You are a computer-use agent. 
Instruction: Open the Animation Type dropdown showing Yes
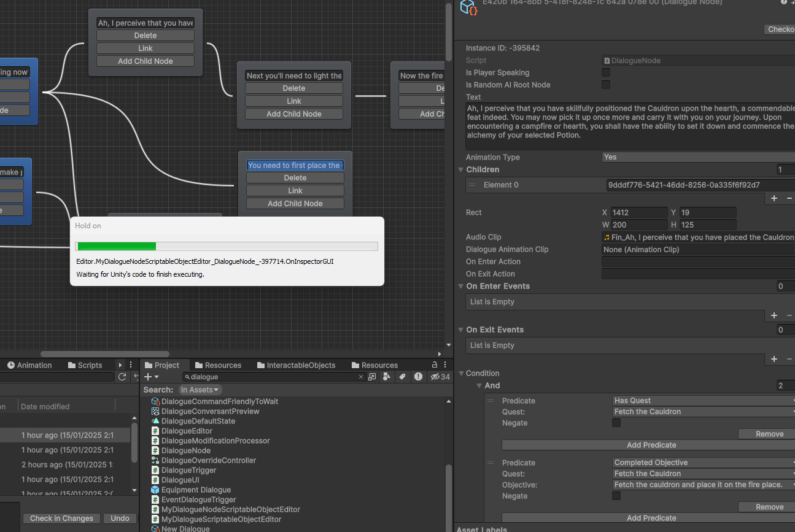[x=697, y=157]
